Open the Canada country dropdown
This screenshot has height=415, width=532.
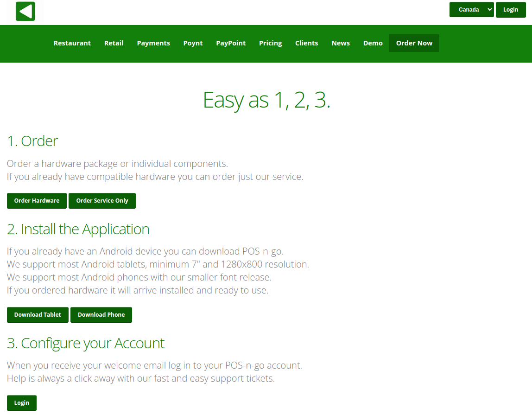pos(471,10)
